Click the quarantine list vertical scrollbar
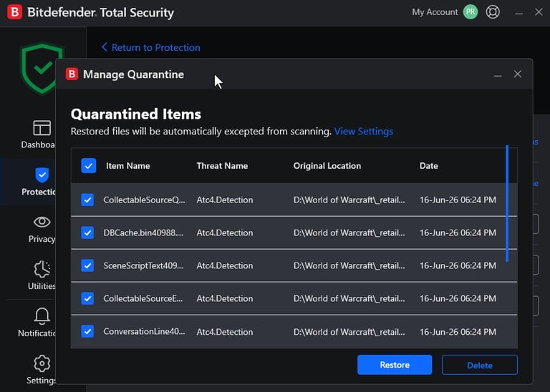 click(507, 203)
